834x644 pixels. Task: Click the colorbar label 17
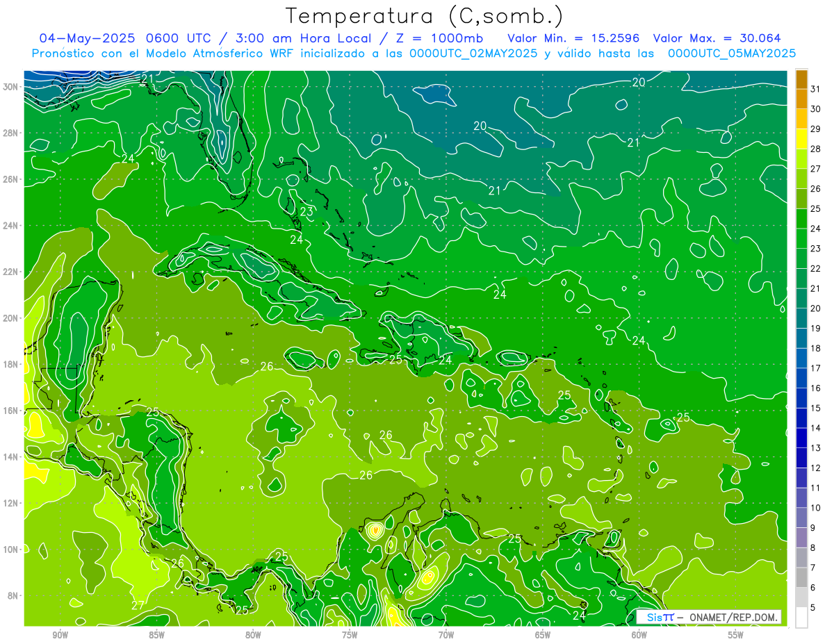(x=816, y=368)
